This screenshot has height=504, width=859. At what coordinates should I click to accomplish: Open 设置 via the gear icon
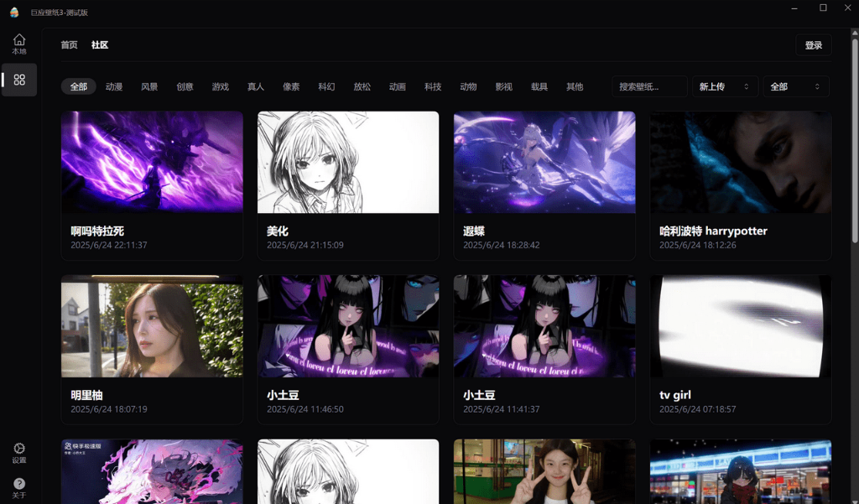pyautogui.click(x=19, y=453)
